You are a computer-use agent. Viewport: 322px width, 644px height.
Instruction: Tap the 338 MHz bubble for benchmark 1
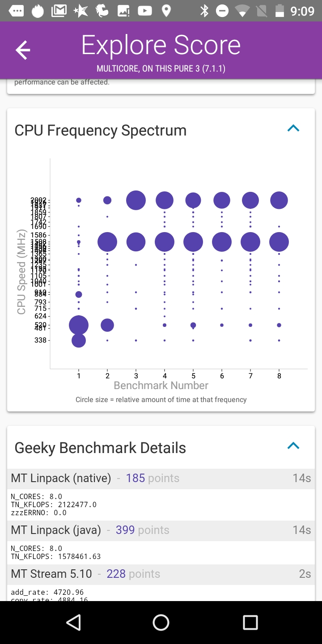(79, 340)
